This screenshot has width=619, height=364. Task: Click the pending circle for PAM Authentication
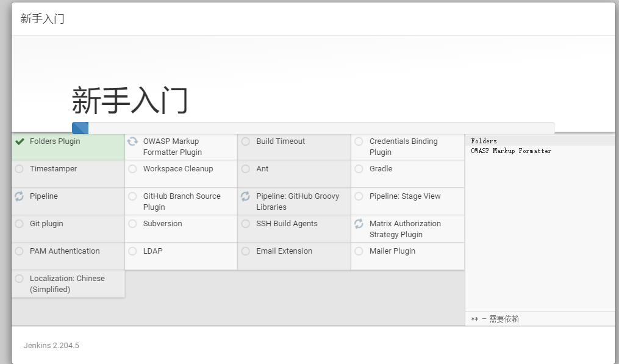19,251
